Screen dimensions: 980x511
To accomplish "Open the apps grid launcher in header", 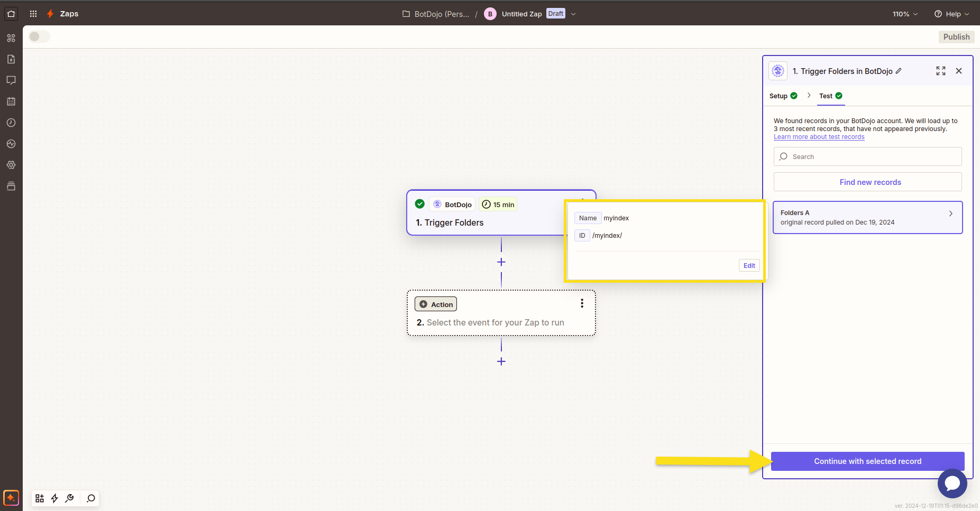I will click(33, 14).
